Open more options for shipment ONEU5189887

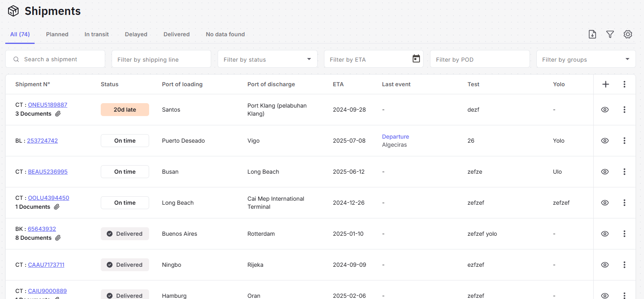coord(624,110)
